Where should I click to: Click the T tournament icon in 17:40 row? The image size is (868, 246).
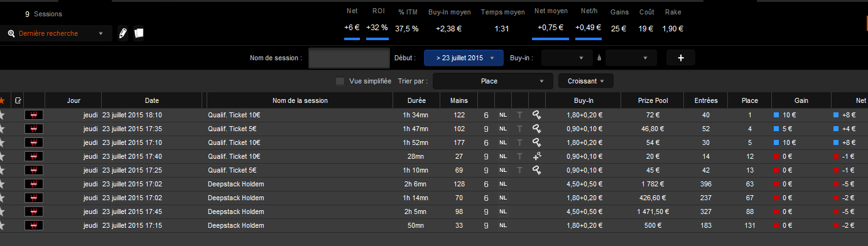[519, 156]
